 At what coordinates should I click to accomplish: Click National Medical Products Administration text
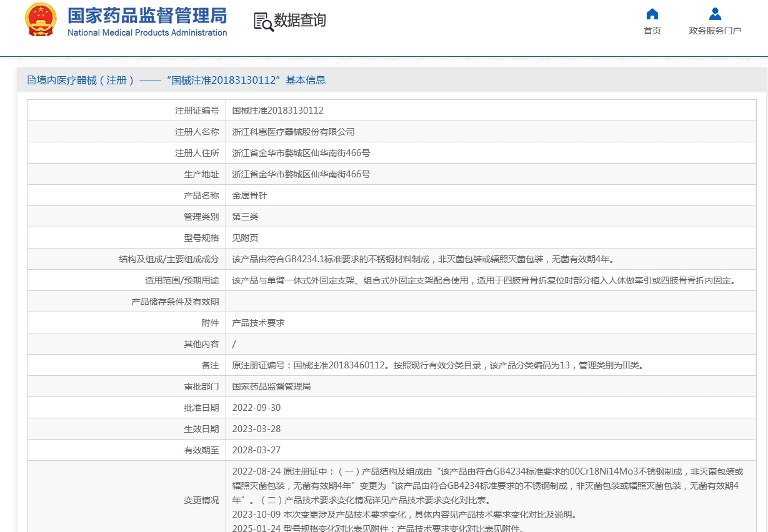[147, 32]
